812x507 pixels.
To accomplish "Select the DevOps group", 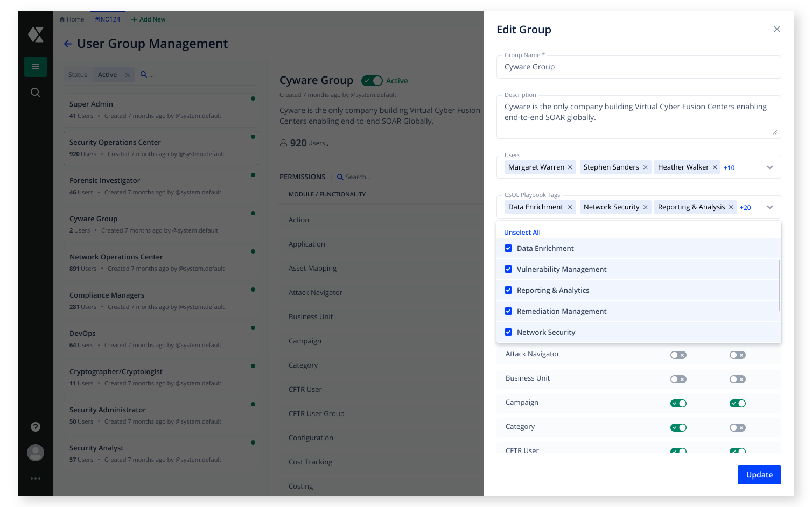I will pyautogui.click(x=160, y=339).
